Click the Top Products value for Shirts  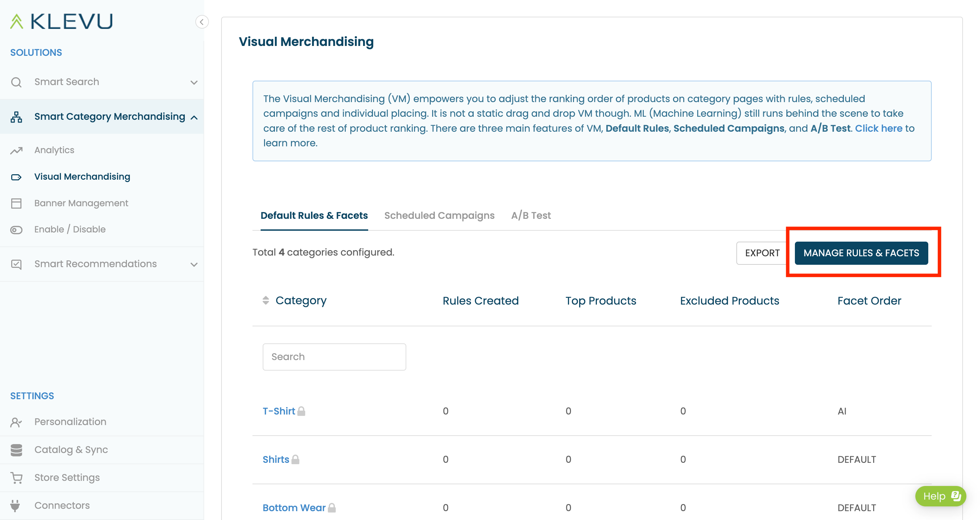tap(568, 459)
